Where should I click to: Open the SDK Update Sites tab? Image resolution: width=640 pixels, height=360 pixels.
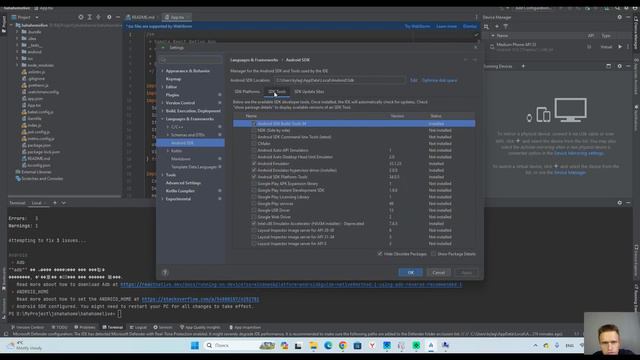point(309,91)
